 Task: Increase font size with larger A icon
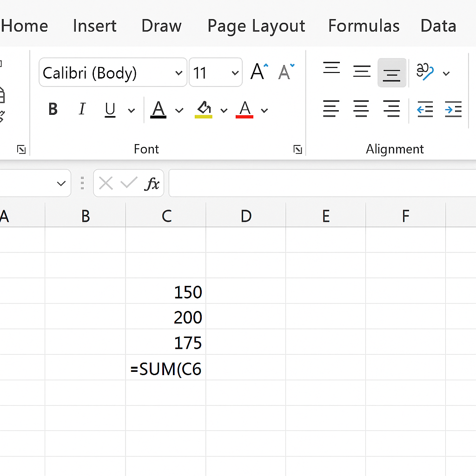[x=259, y=72]
